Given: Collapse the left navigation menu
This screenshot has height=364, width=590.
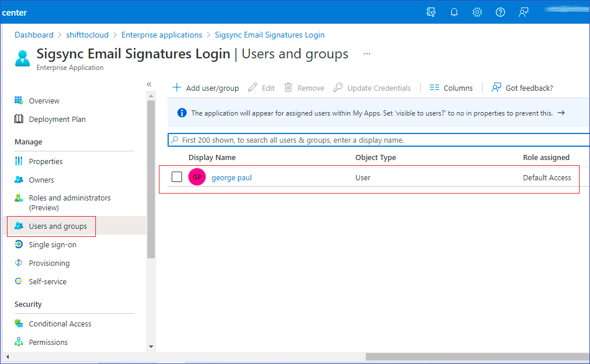Looking at the screenshot, I should (149, 84).
